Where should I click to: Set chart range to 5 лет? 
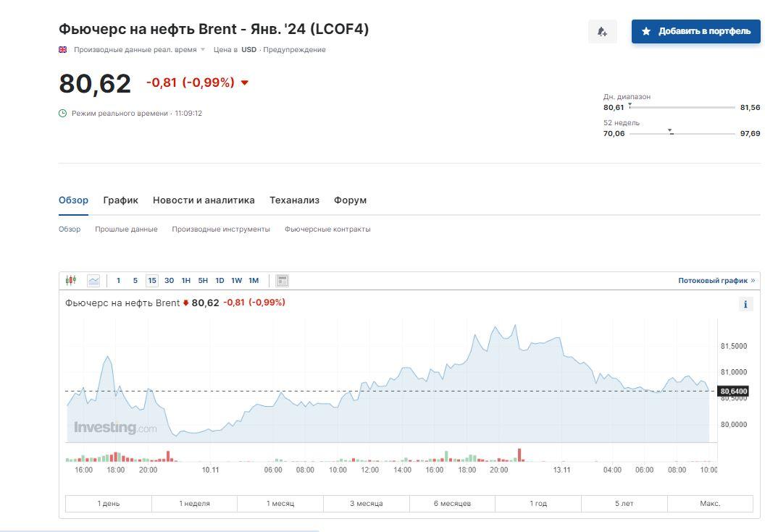624,503
